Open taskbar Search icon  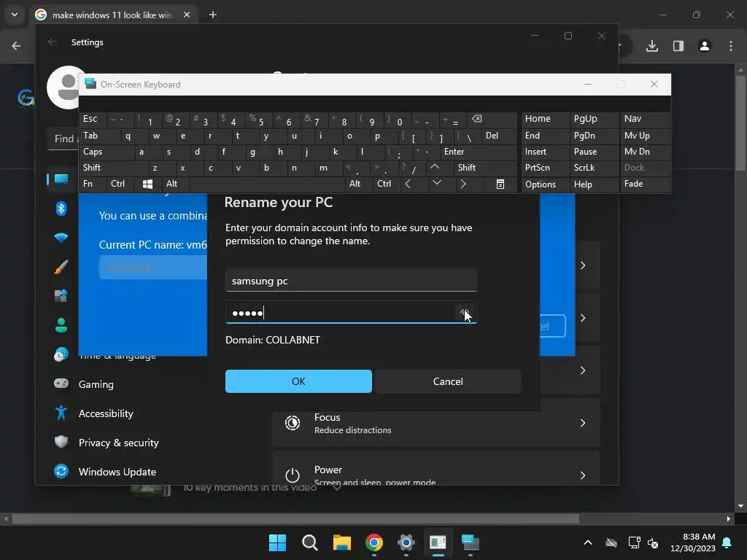[x=309, y=542]
